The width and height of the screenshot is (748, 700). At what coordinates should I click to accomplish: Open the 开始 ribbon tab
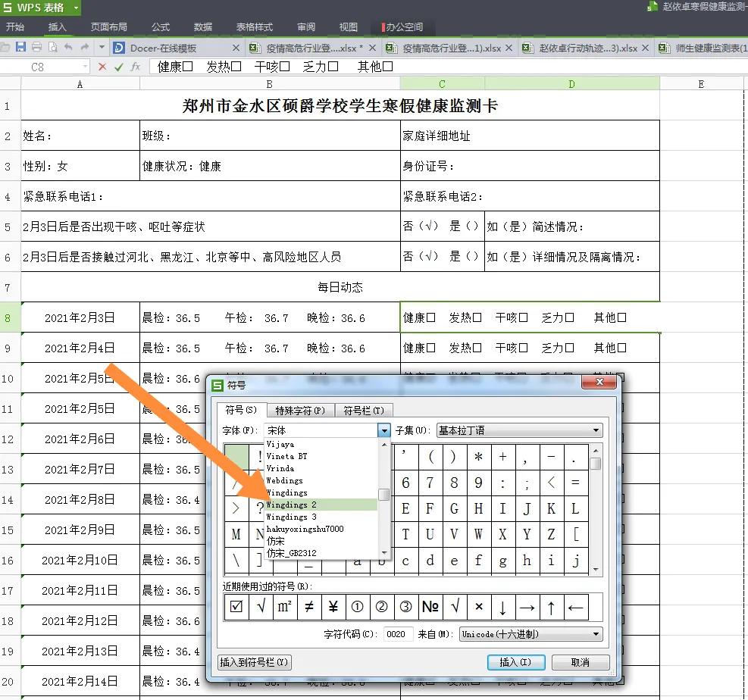(15, 27)
